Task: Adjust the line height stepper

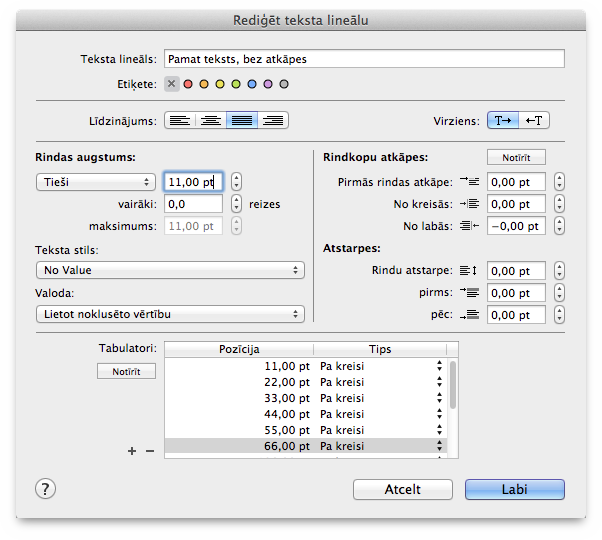Action: tap(236, 182)
